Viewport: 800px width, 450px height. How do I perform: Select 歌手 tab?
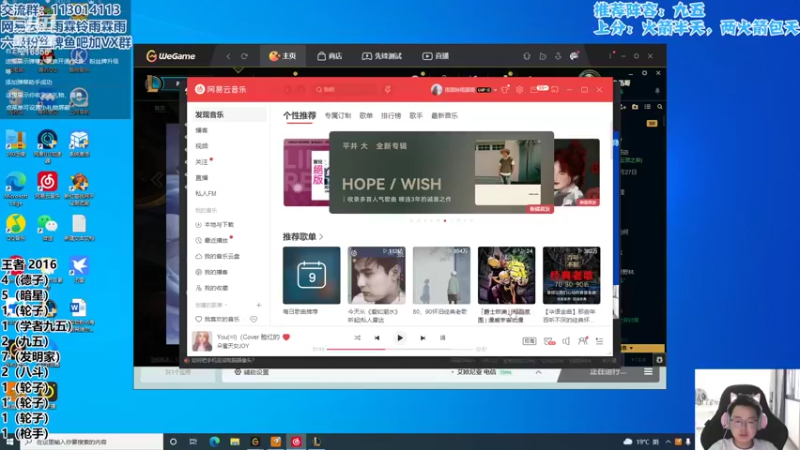(416, 116)
